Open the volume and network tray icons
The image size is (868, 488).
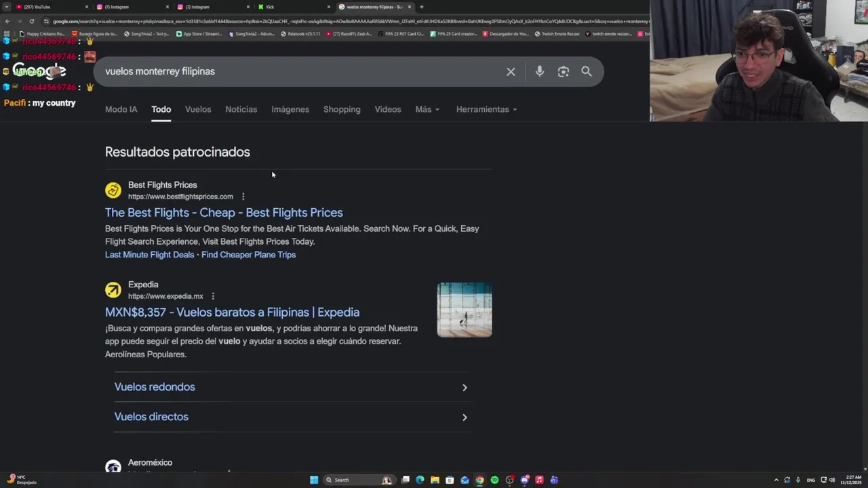[x=828, y=480]
